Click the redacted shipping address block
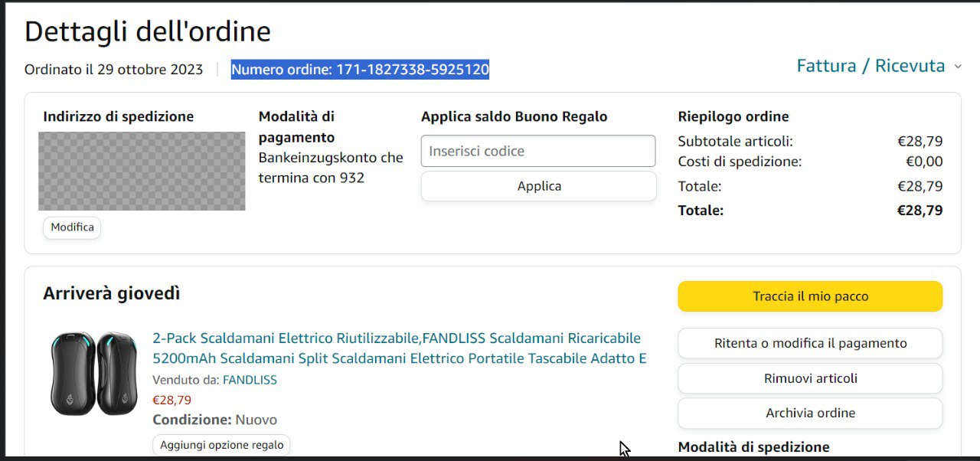The height and width of the screenshot is (461, 980). pos(142,171)
